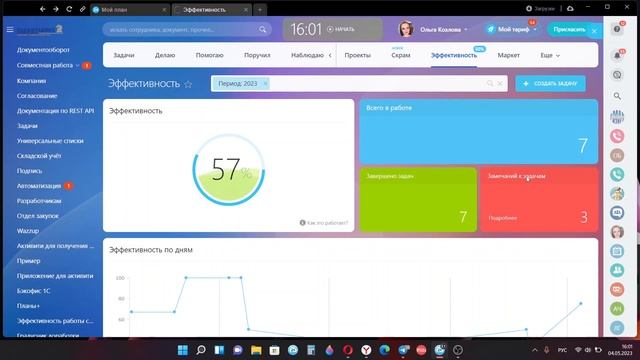The image size is (640, 360).
Task: Open 'Документооборот' in the sidebar
Action: (43, 50)
